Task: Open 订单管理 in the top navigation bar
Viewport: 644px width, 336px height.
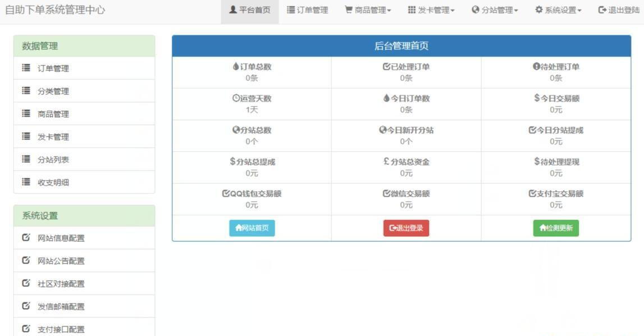Action: click(307, 10)
